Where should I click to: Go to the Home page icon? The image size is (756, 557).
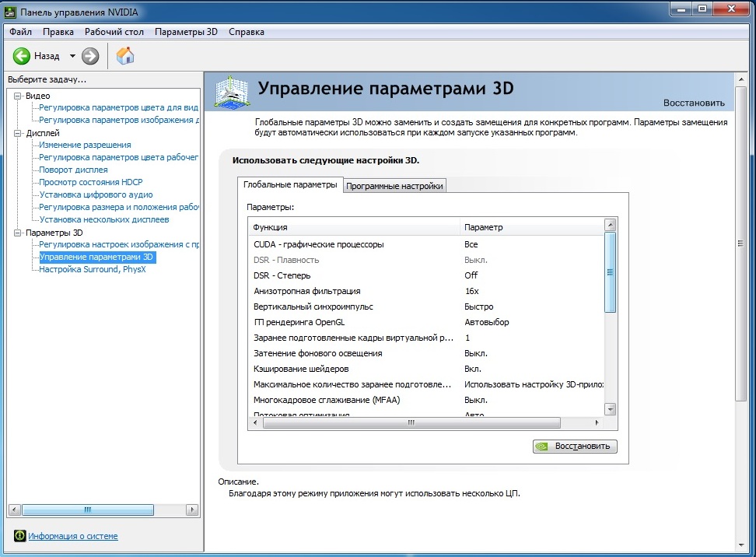pos(125,56)
